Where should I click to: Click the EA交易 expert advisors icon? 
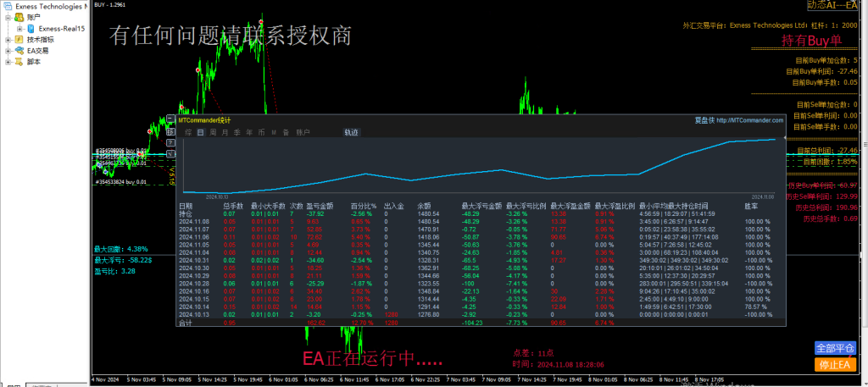[19, 51]
